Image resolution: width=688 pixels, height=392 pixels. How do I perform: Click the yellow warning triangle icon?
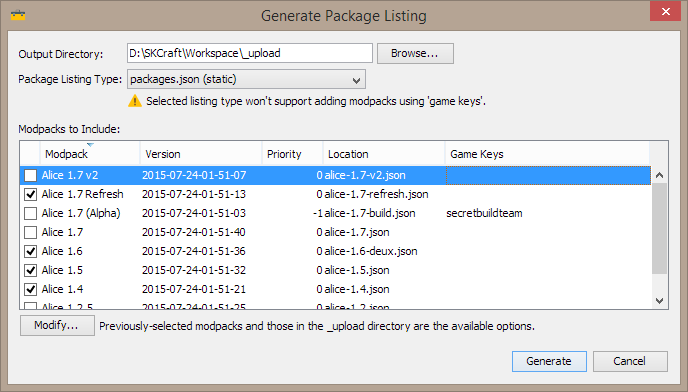tap(135, 101)
